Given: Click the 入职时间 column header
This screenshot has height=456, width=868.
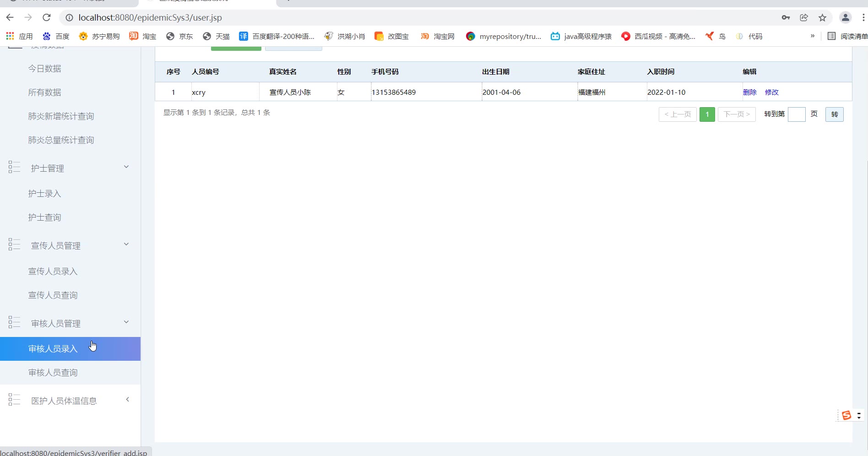Looking at the screenshot, I should tap(661, 71).
